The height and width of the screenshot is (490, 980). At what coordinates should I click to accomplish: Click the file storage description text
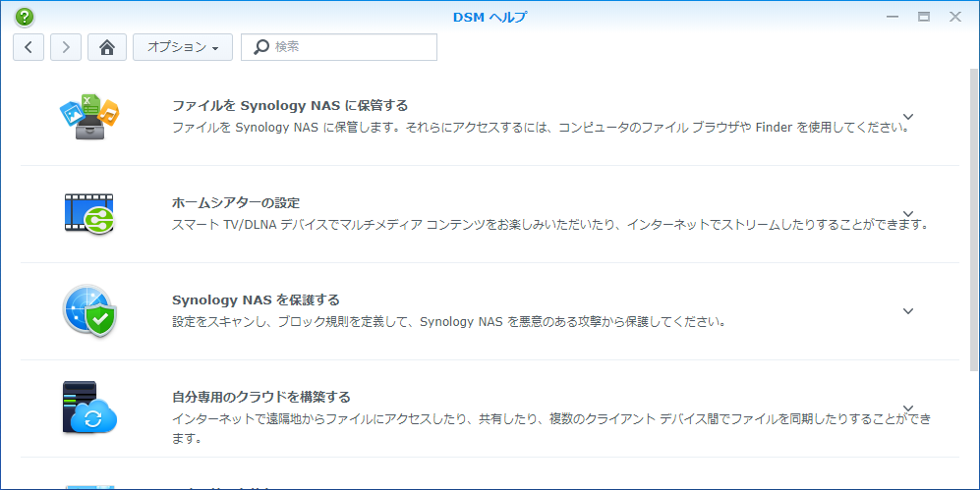coord(540,128)
